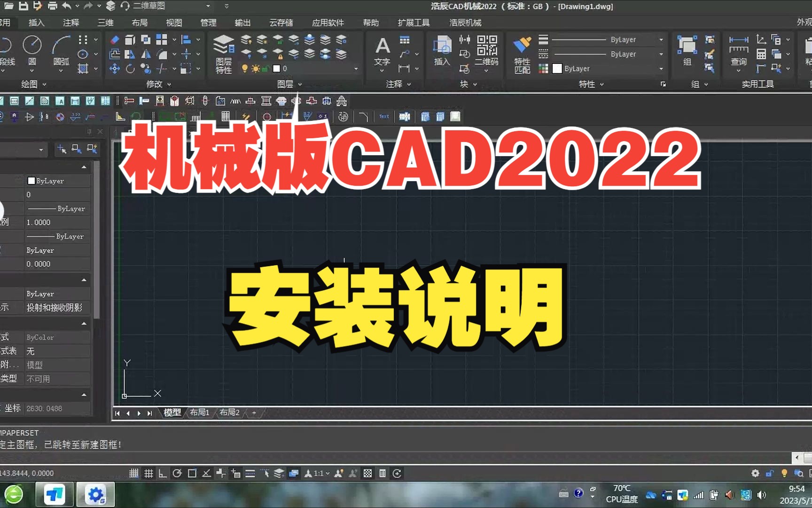This screenshot has height=508, width=812.
Task: Click volume speaker in system tray
Action: (x=762, y=495)
